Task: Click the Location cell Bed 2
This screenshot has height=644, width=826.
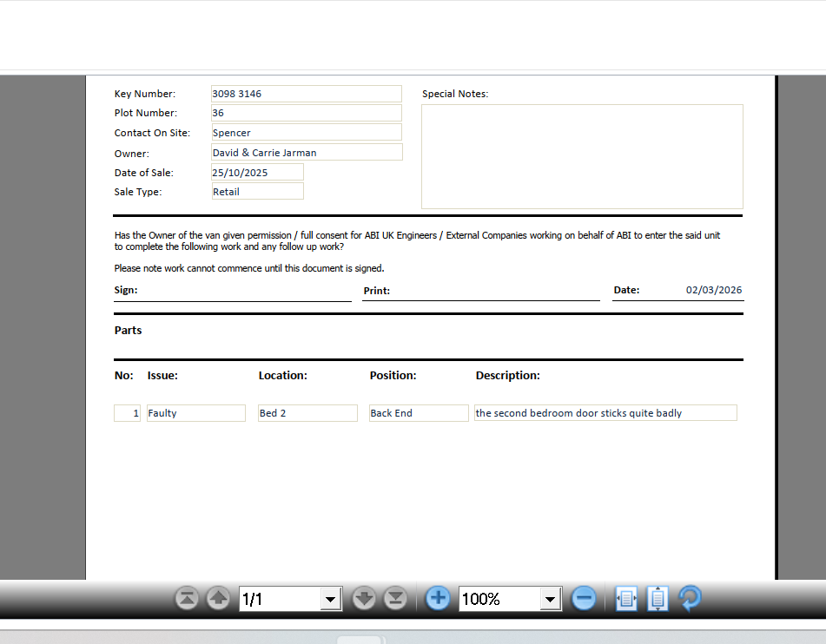Action: click(307, 413)
